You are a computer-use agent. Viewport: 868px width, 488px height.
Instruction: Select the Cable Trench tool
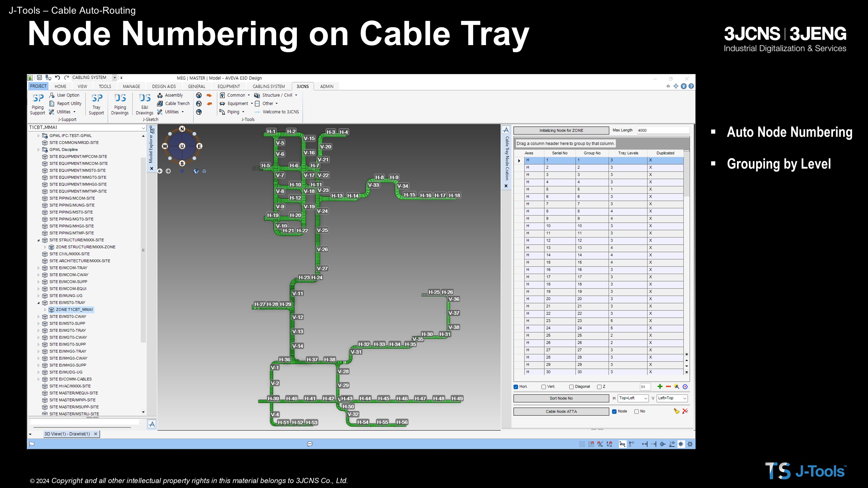(x=174, y=104)
